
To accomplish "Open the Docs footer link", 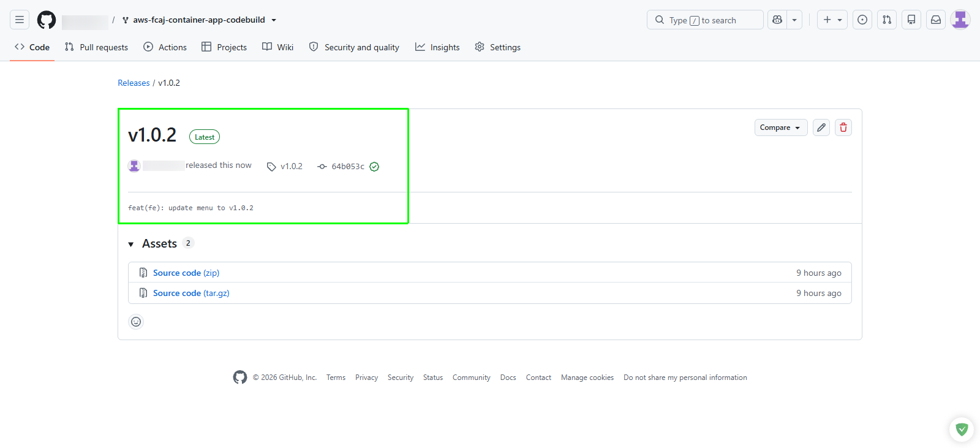I will coord(508,378).
